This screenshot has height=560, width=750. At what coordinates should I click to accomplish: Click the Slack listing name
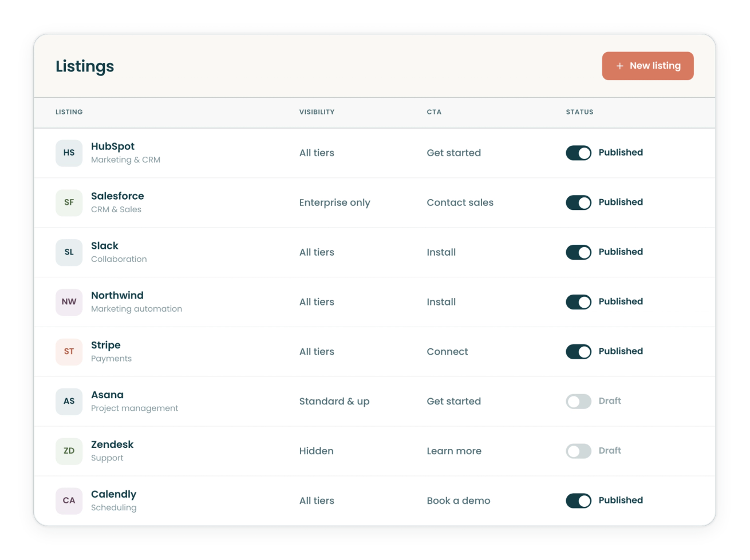105,246
